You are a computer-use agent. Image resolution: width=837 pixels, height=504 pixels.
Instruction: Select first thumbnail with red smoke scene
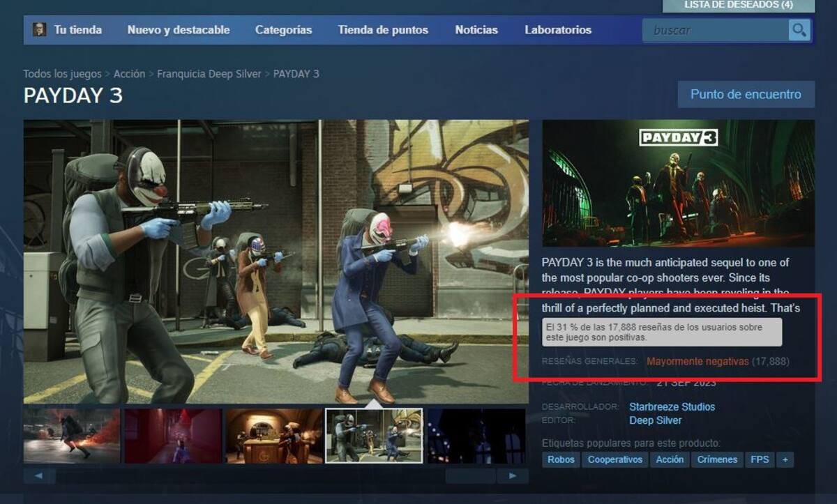(x=72, y=436)
